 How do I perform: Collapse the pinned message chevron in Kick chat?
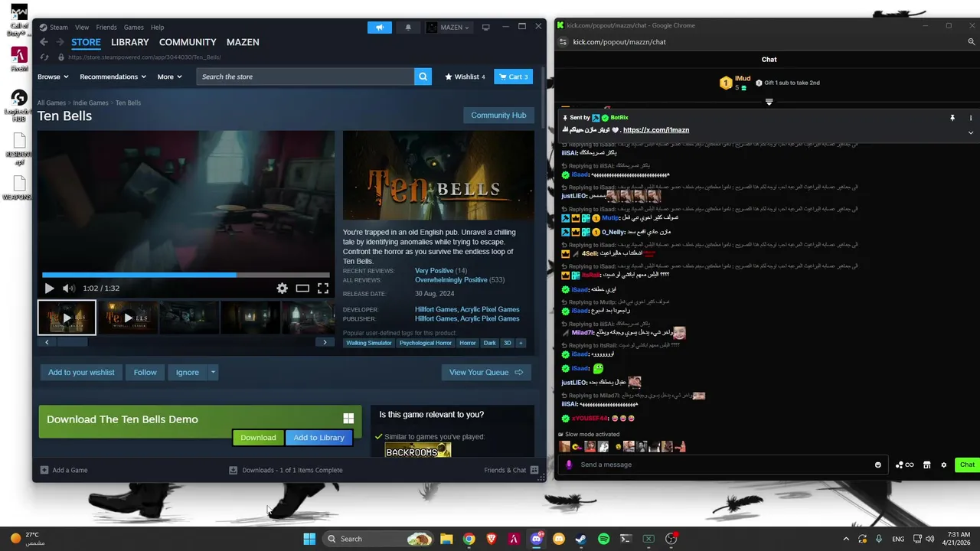click(971, 132)
